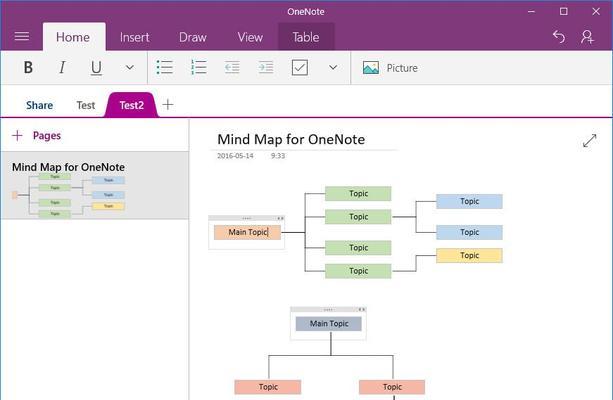This screenshot has width=613, height=400.
Task: Undo the last action
Action: click(559, 37)
